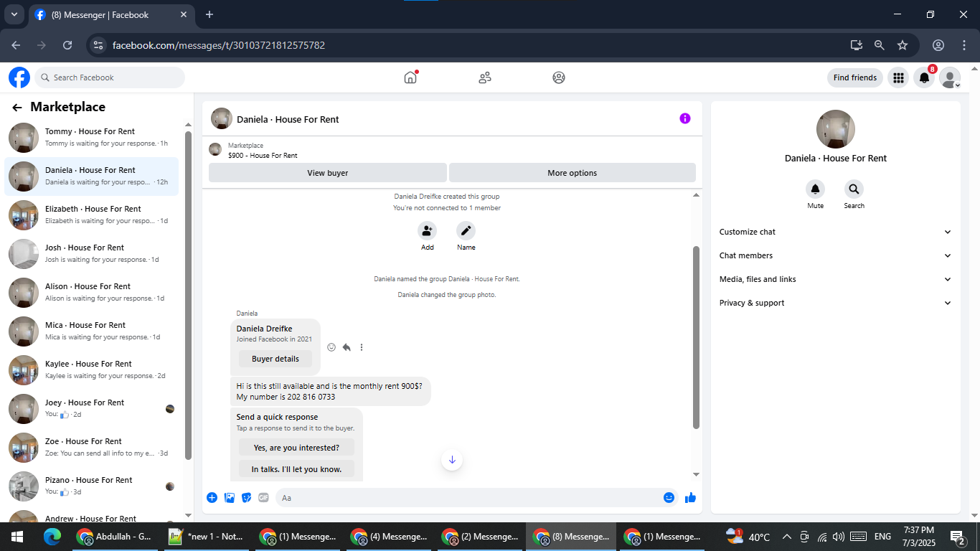The height and width of the screenshot is (551, 980).
Task: Open Pizano · House For Rent chat
Action: tap(92, 486)
